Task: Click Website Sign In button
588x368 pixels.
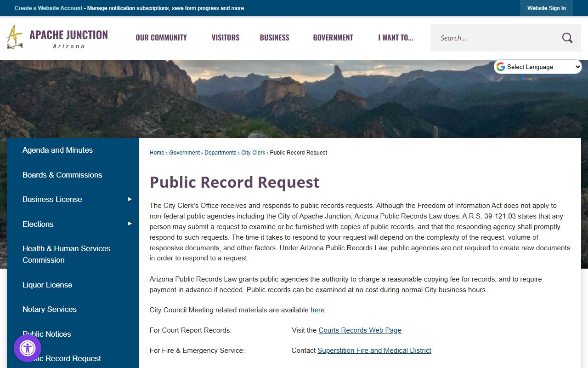Action: 547,8
